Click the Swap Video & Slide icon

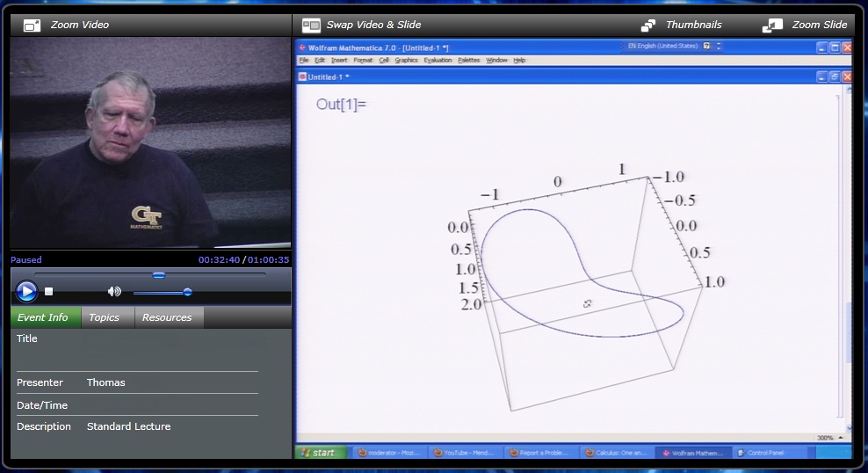click(x=311, y=25)
